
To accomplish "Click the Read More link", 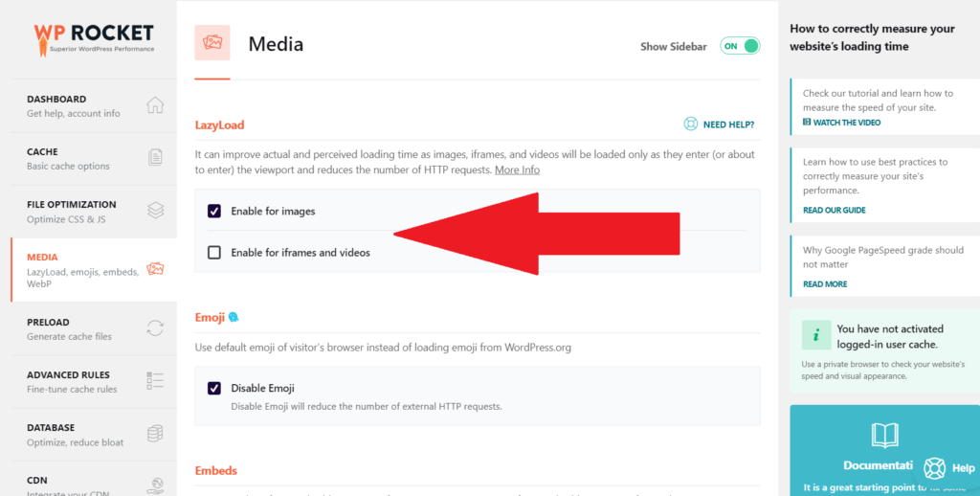I will 825,284.
